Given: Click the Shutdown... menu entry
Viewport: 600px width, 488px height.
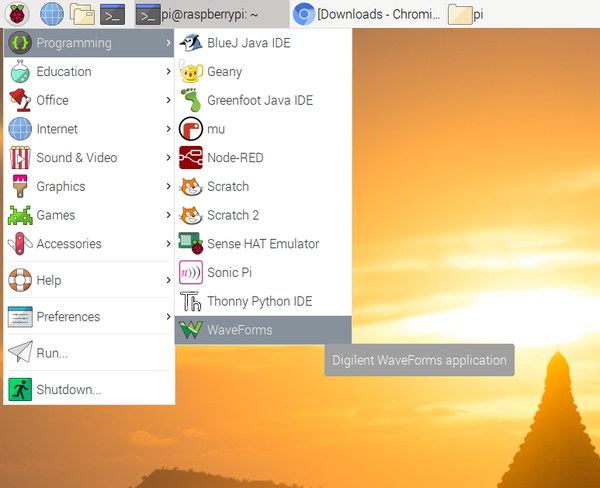Looking at the screenshot, I should click(x=68, y=389).
